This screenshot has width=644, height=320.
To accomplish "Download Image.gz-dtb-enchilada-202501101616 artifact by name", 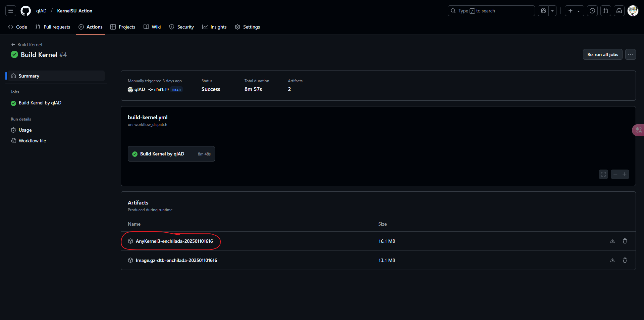I will pyautogui.click(x=176, y=260).
